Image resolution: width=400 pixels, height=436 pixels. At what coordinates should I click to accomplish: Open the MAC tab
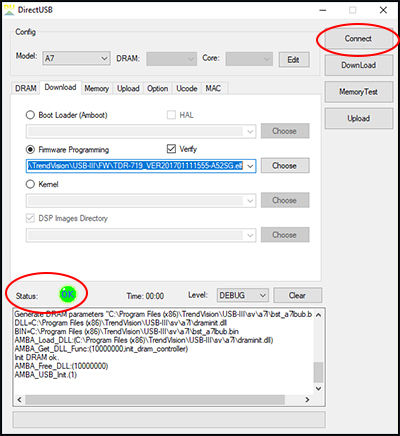coord(213,88)
